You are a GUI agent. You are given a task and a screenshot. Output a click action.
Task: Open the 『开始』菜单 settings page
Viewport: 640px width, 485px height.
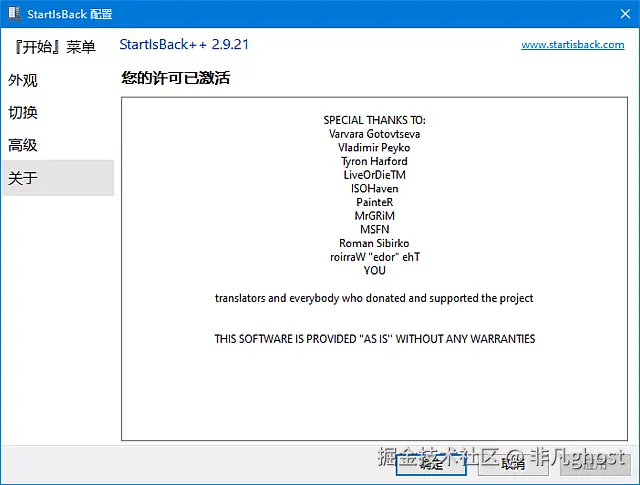55,47
